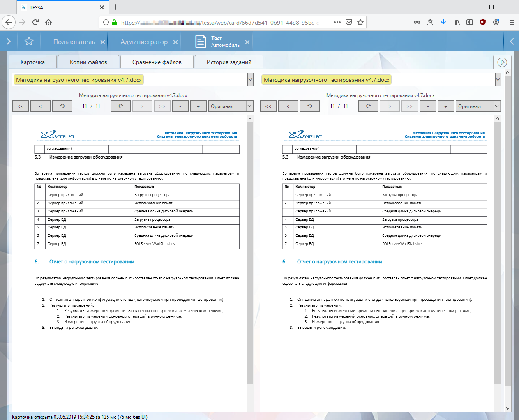Open right file selection dropdown

point(498,80)
